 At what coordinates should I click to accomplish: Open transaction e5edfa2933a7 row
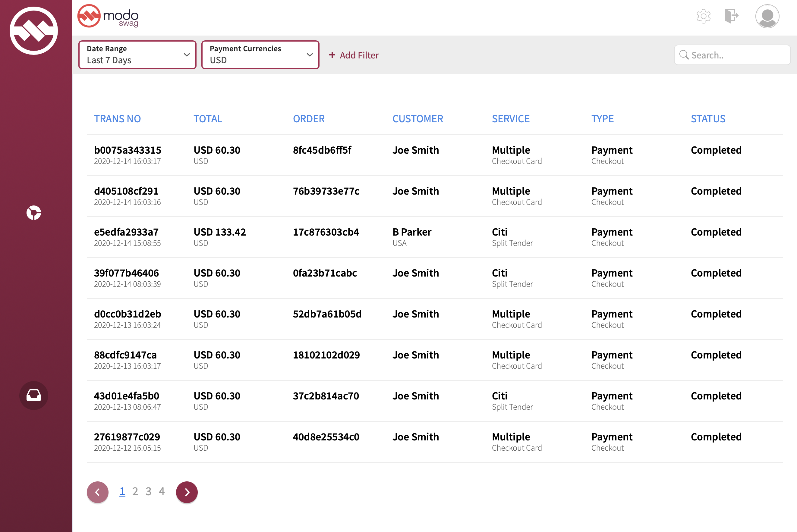point(126,232)
